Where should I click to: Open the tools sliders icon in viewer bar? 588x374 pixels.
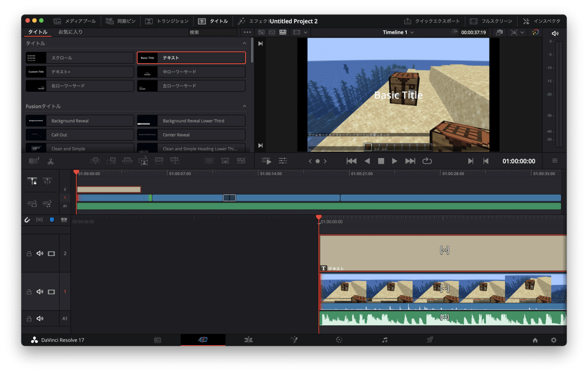click(x=283, y=161)
